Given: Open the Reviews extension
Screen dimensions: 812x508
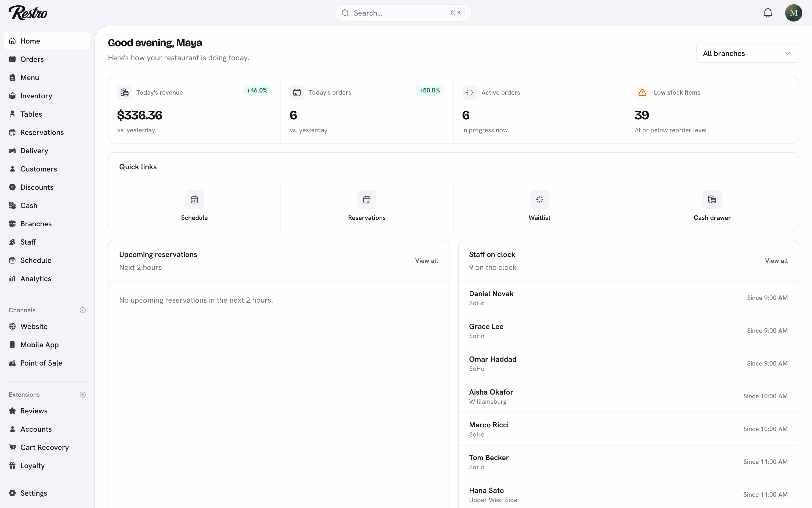Looking at the screenshot, I should [47, 411].
